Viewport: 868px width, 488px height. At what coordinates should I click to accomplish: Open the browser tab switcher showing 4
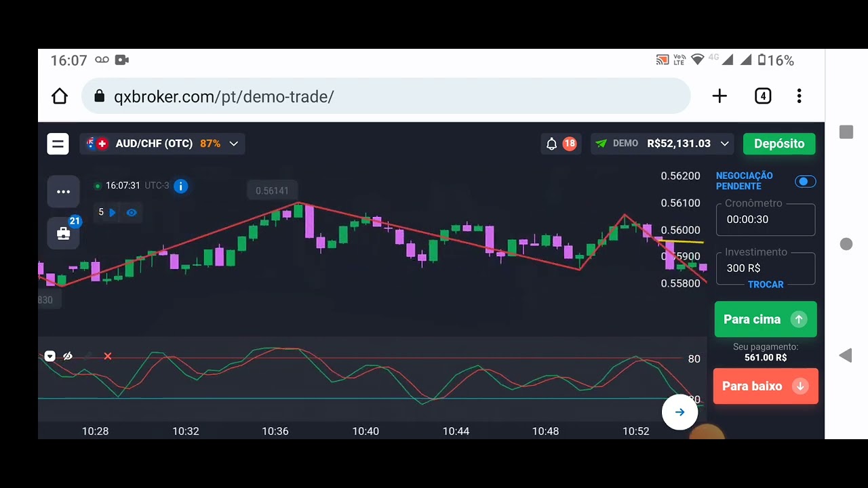pyautogui.click(x=763, y=96)
